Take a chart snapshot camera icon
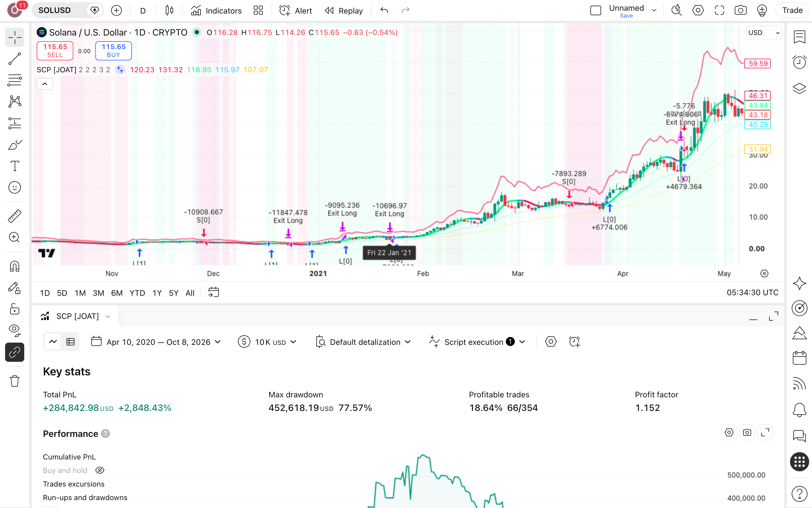Image resolution: width=812 pixels, height=508 pixels. point(740,10)
